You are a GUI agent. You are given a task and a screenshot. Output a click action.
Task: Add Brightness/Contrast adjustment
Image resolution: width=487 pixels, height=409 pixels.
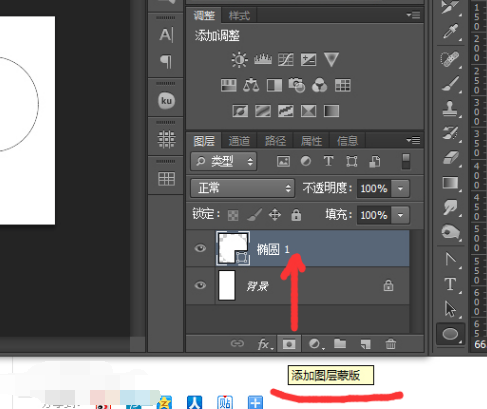(x=239, y=60)
